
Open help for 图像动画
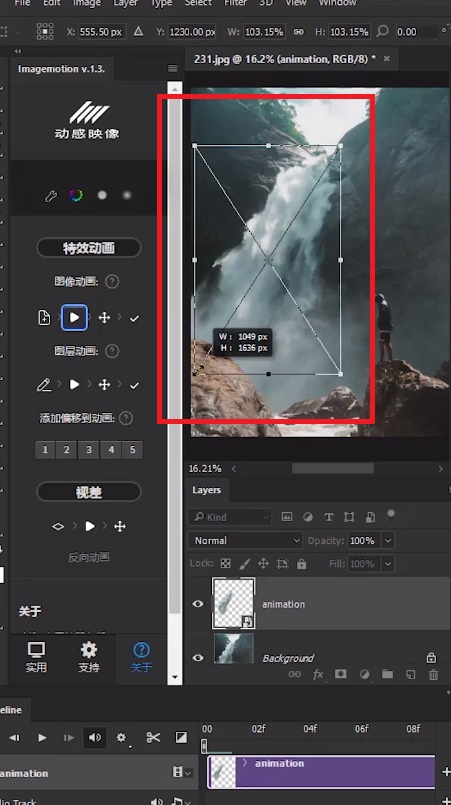112,281
